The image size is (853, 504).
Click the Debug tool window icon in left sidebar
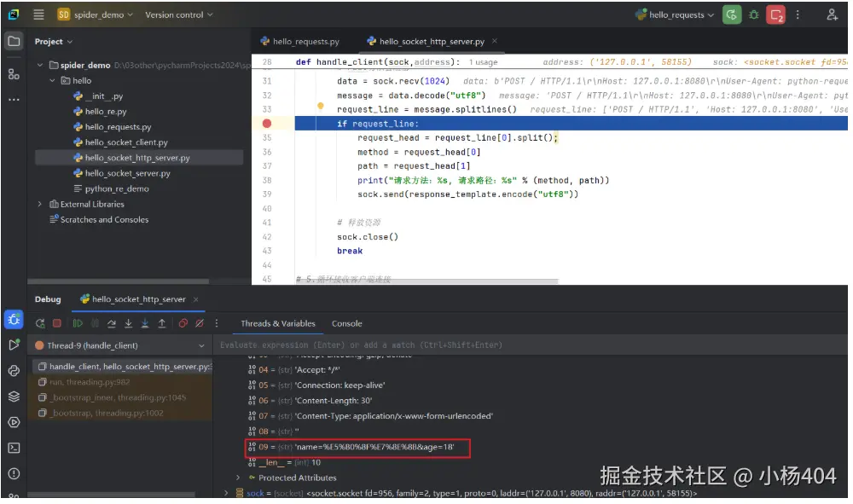point(15,319)
